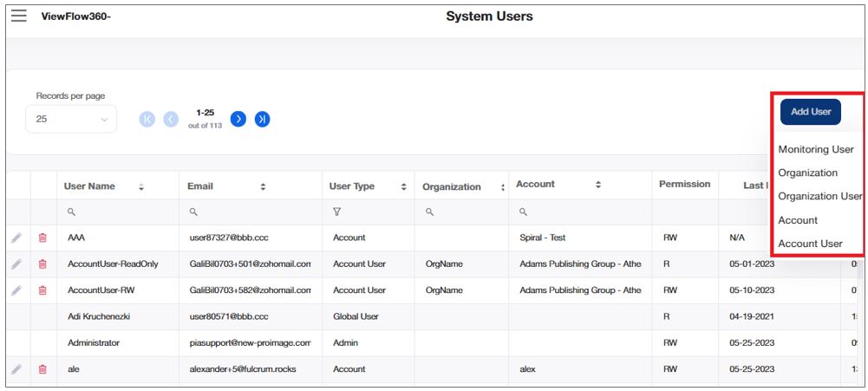Choose Monitoring User from Add User menu

pyautogui.click(x=815, y=149)
